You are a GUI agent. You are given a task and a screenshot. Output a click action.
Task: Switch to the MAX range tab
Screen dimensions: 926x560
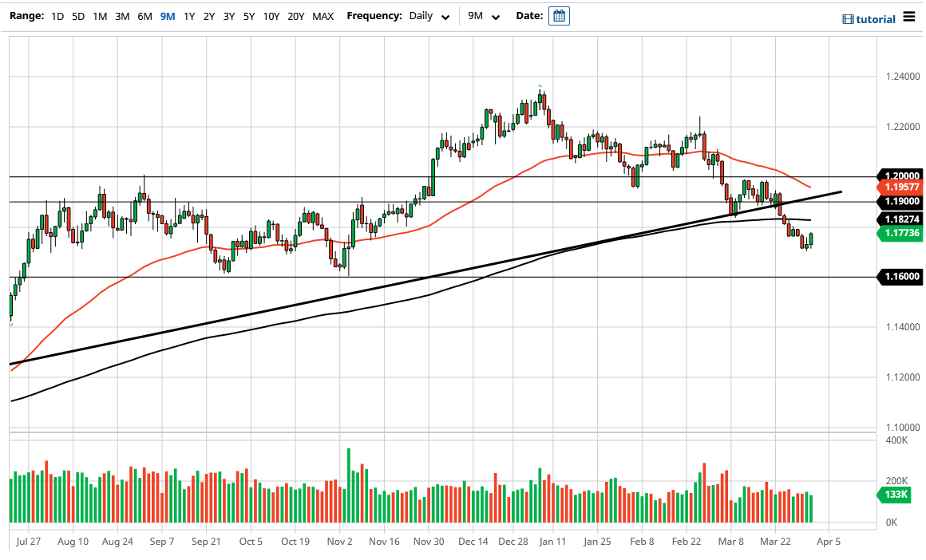[323, 15]
